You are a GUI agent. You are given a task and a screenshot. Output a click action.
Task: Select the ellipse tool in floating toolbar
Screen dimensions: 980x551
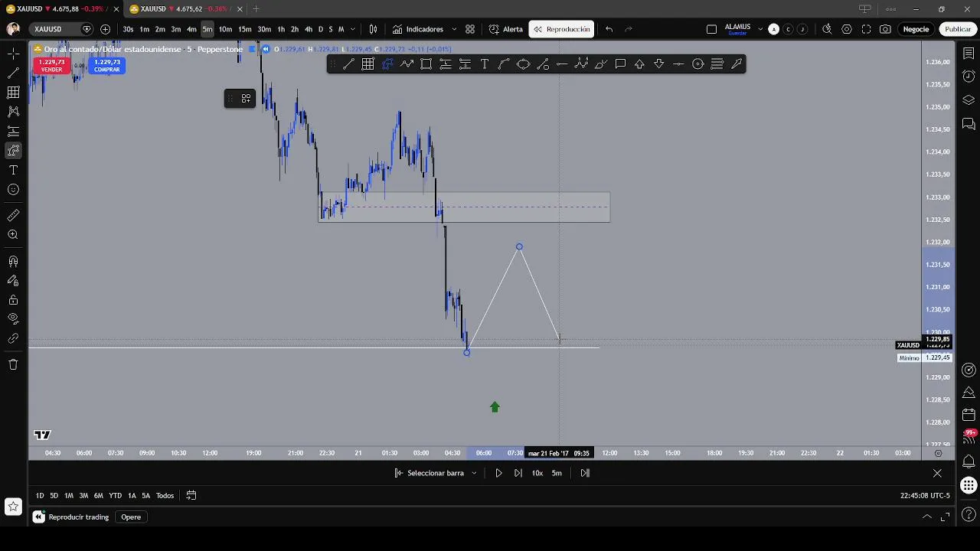point(523,64)
